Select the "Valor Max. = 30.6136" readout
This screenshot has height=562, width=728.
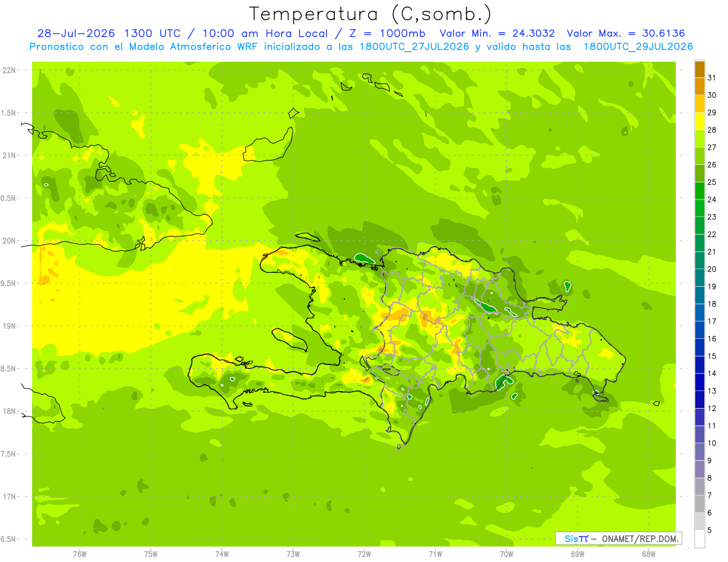tap(627, 33)
